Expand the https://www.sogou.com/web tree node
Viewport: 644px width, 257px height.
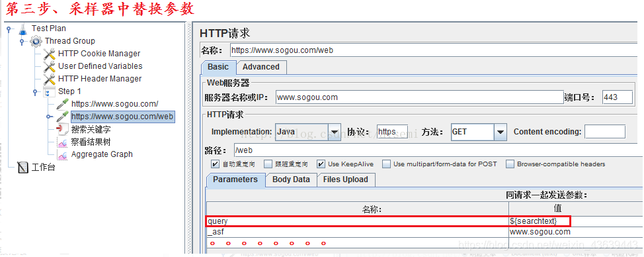[x=49, y=117]
